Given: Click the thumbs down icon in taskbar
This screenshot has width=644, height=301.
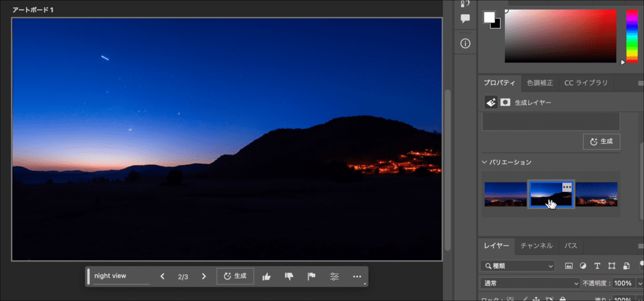Looking at the screenshot, I should tap(289, 277).
